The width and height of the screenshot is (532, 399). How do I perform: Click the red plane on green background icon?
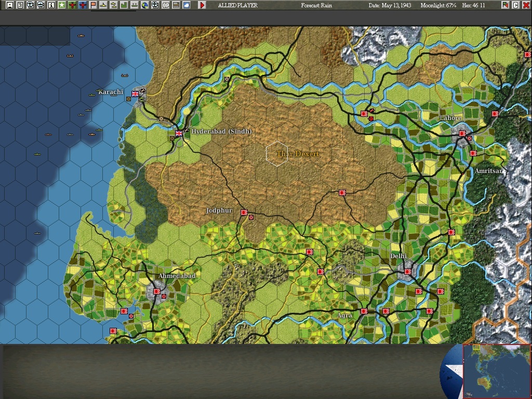[72, 5]
